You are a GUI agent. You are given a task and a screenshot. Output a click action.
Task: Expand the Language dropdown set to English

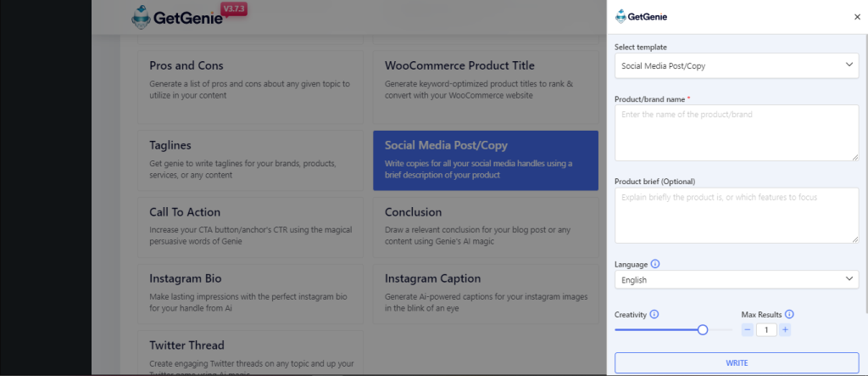click(x=737, y=279)
